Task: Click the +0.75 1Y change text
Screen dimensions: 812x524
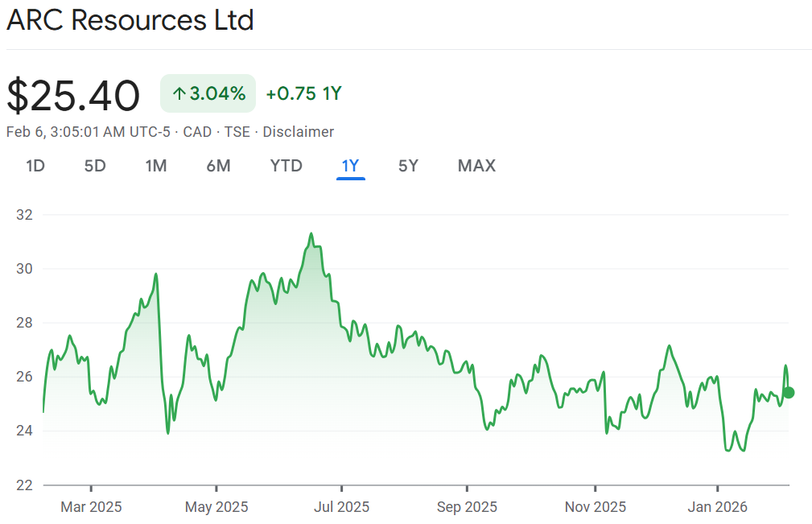Action: (x=303, y=93)
